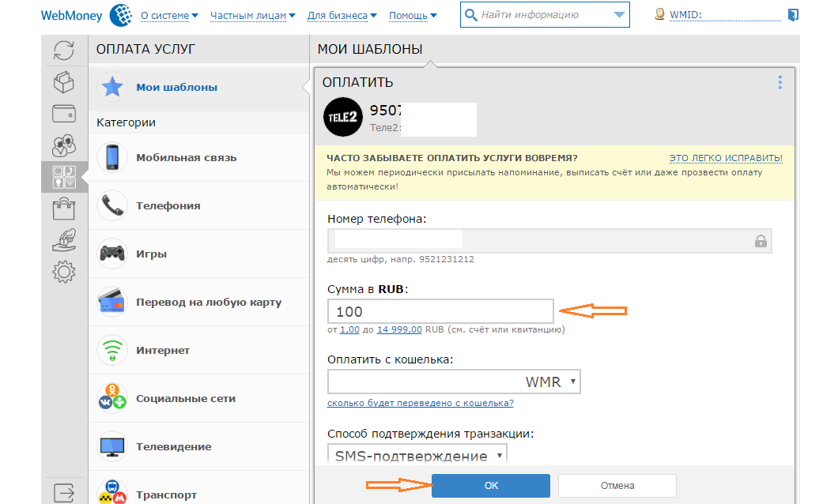Expand the WMR wallet dropdown
This screenshot has width=823, height=504.
(454, 382)
